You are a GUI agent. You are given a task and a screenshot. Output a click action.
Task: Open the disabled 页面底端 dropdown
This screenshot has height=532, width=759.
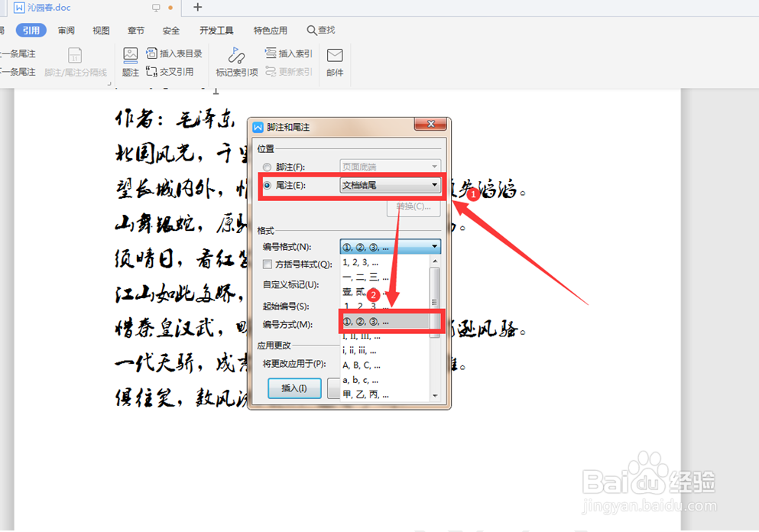coord(390,167)
